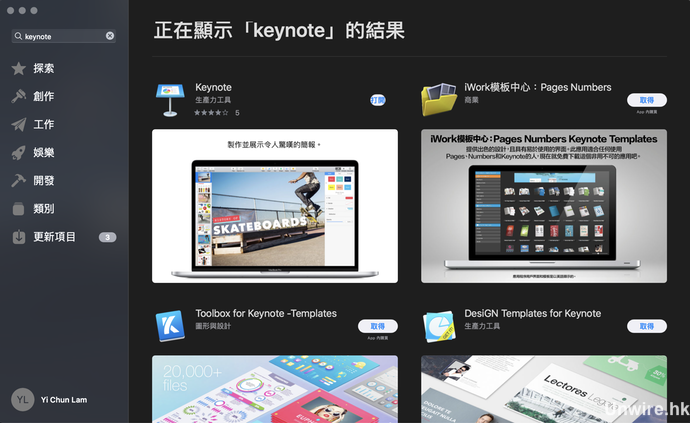The width and height of the screenshot is (690, 423).
Task: Click 取得 for iWork模板中心
Action: pyautogui.click(x=646, y=100)
